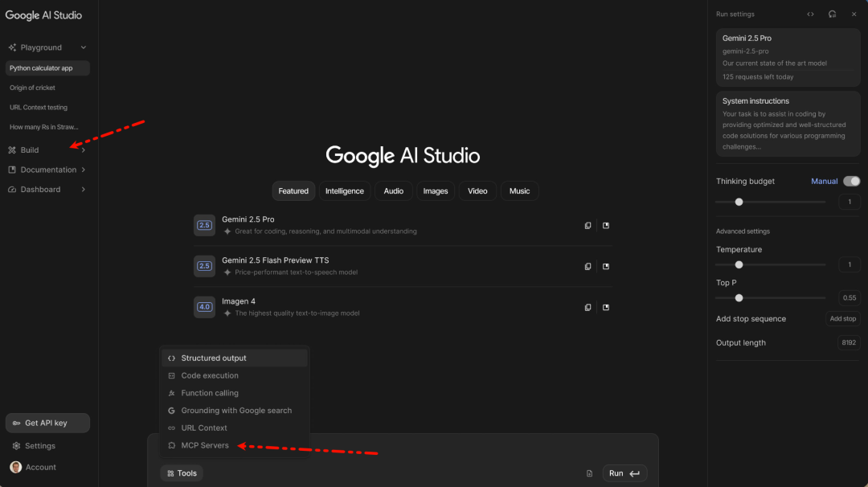This screenshot has width=868, height=487.
Task: Click the Get code icon in Run settings
Action: tap(810, 14)
